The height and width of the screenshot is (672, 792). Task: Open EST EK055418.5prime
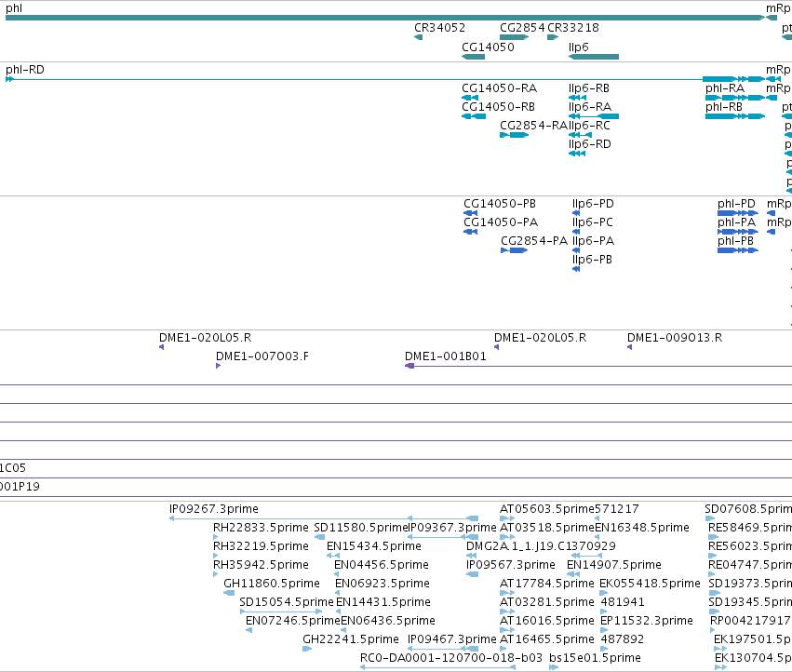click(650, 584)
